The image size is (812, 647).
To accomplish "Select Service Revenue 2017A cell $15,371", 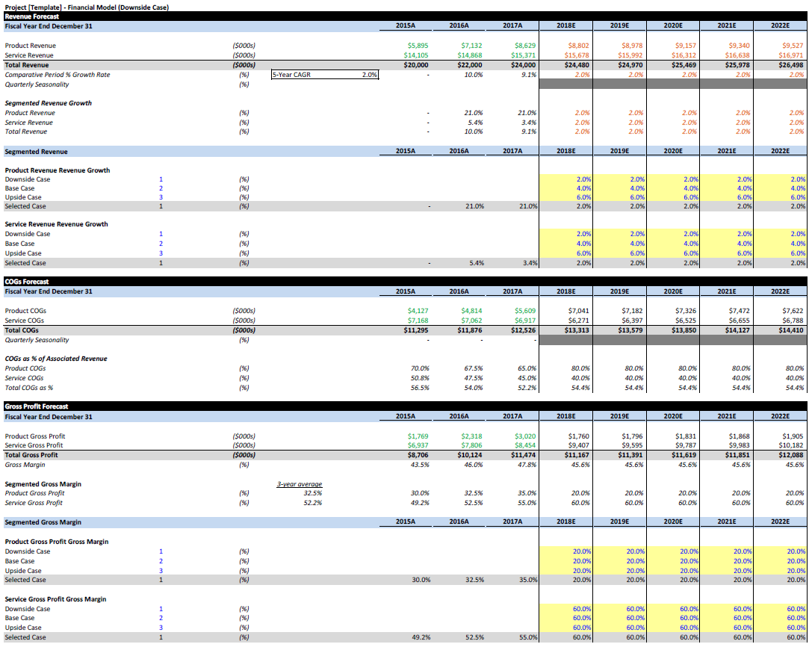I will (523, 55).
